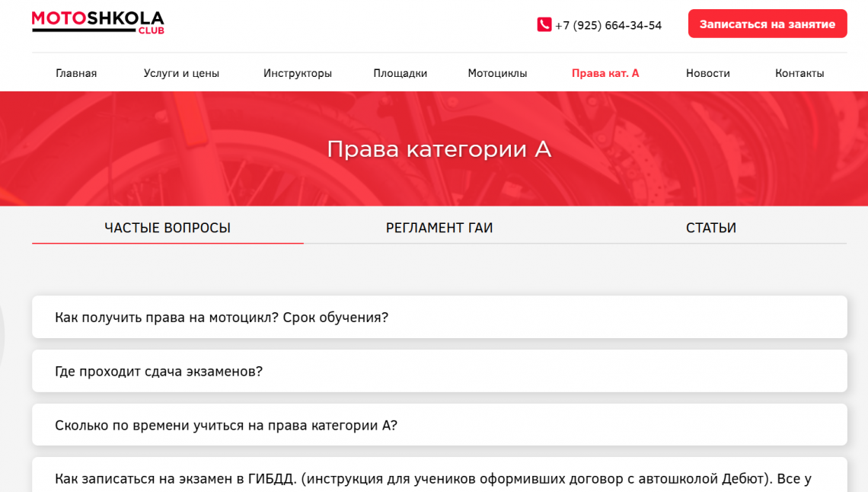This screenshot has height=492, width=868.
Task: Click the phone number +7 (925) 664-34-54
Action: pos(608,25)
